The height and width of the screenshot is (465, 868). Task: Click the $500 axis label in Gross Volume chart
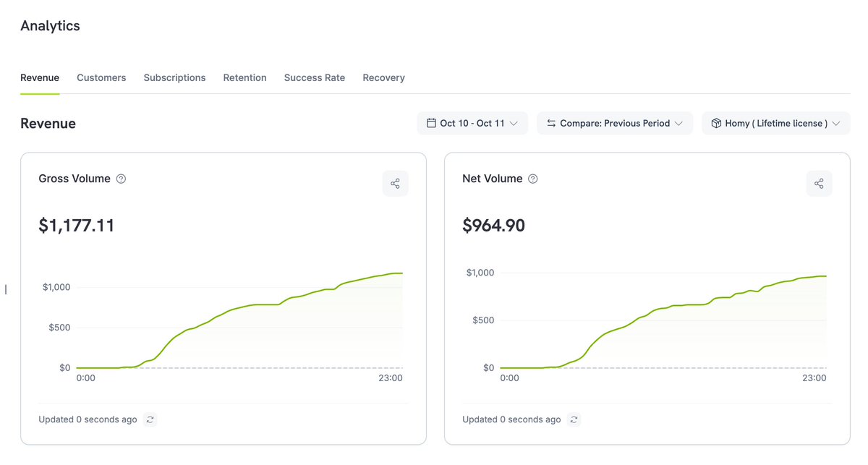tap(59, 328)
